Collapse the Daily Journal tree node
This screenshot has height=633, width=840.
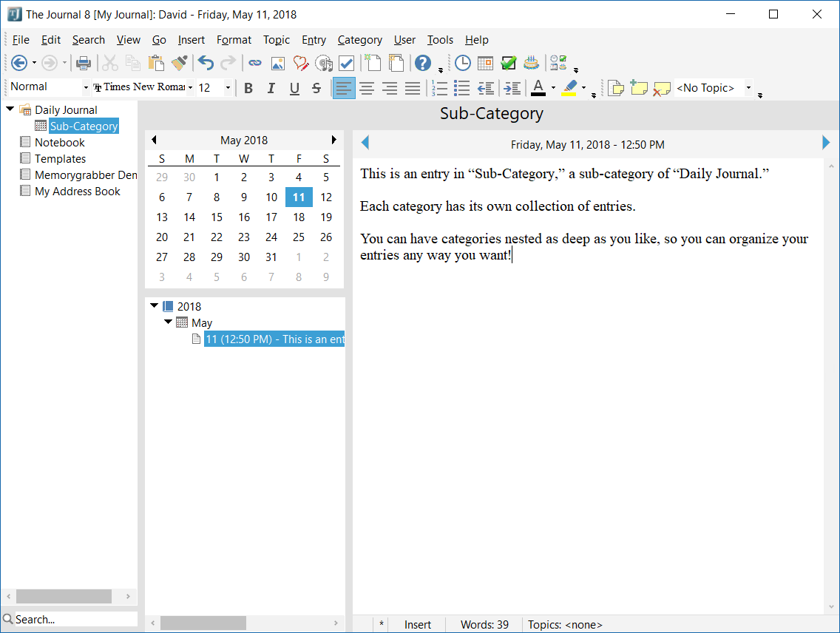pyautogui.click(x=10, y=109)
